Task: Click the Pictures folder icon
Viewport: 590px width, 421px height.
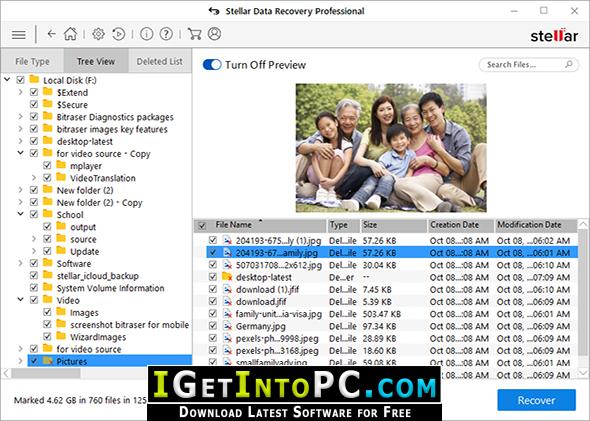Action: pyautogui.click(x=48, y=361)
